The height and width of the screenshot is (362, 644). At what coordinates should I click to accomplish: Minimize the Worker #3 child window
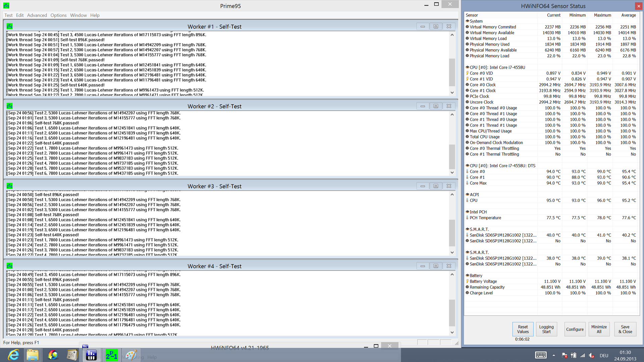click(423, 186)
